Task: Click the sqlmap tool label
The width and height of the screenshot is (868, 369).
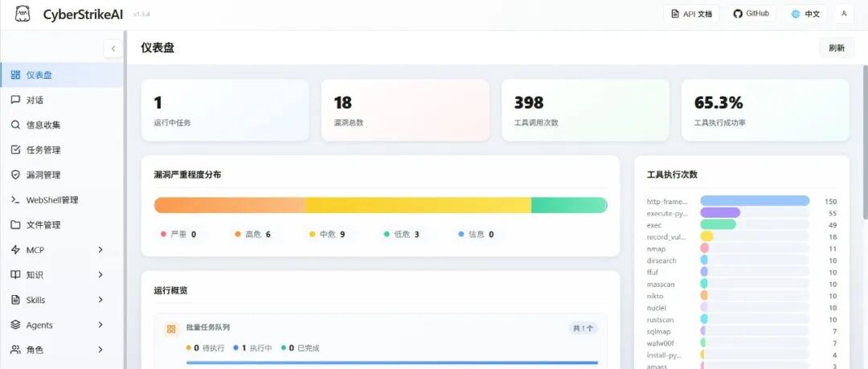Action: (x=659, y=331)
